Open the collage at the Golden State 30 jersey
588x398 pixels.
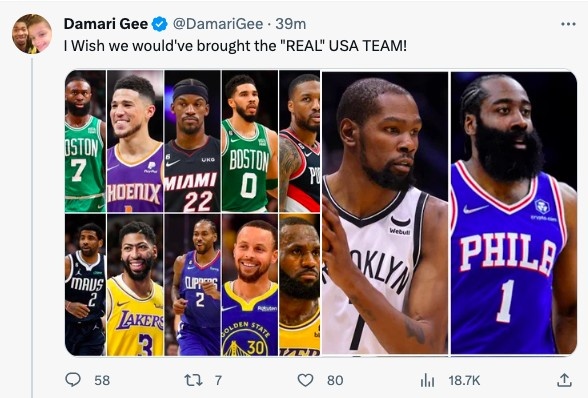click(250, 285)
